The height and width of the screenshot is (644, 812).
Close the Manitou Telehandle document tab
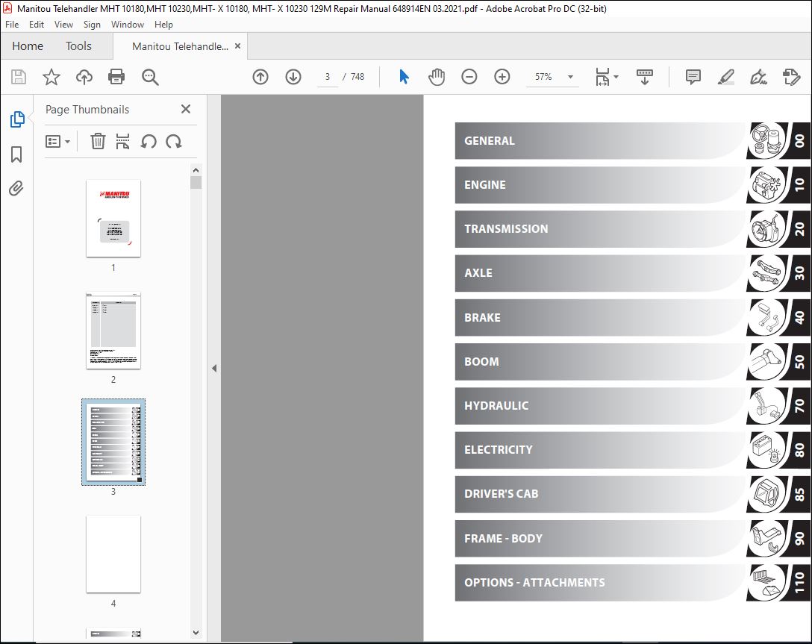tap(237, 46)
